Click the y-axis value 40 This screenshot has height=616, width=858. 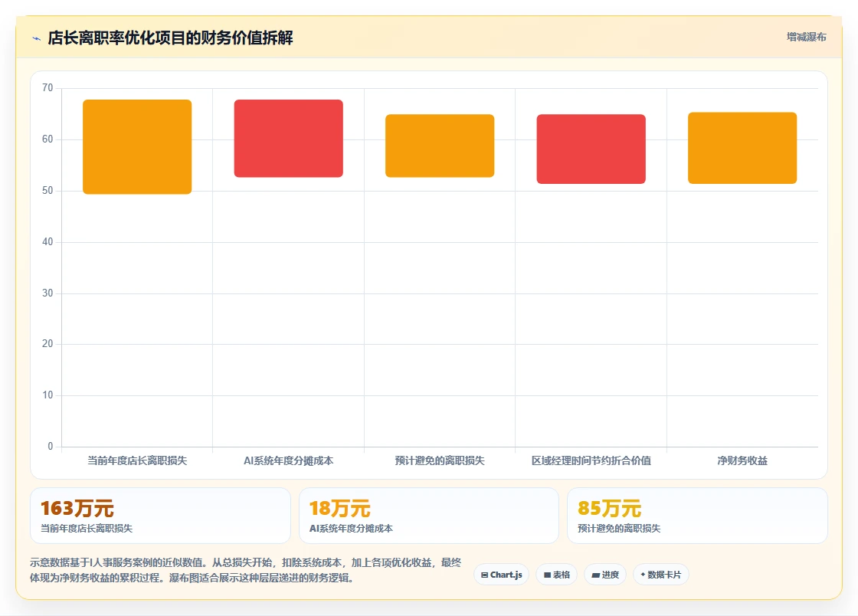[47, 242]
